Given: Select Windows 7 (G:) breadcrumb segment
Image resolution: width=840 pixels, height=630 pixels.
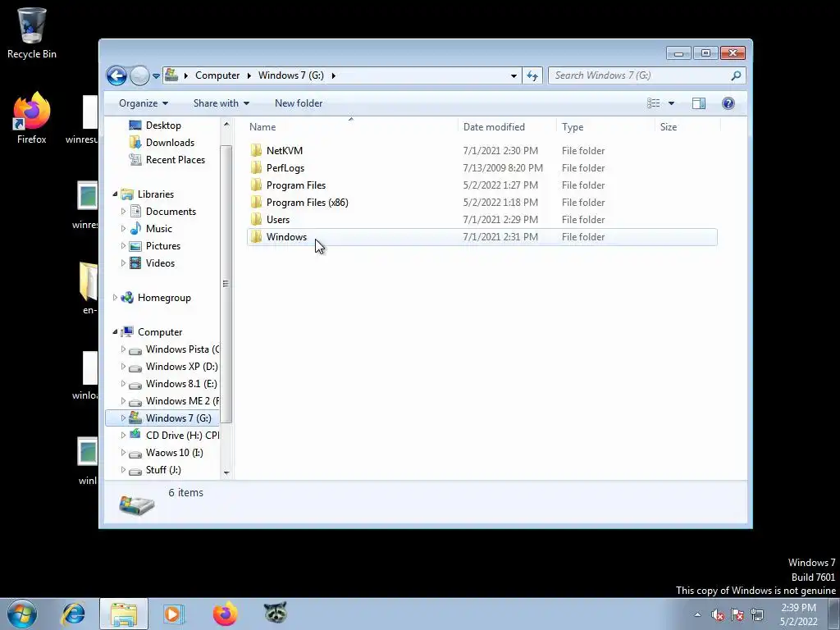Looking at the screenshot, I should 291,75.
